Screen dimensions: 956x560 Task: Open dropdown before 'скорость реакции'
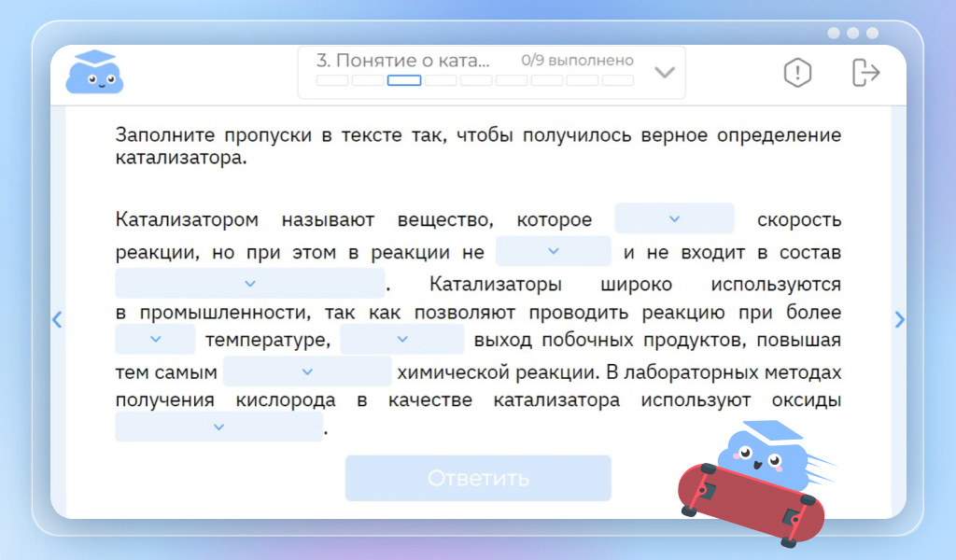tap(674, 218)
